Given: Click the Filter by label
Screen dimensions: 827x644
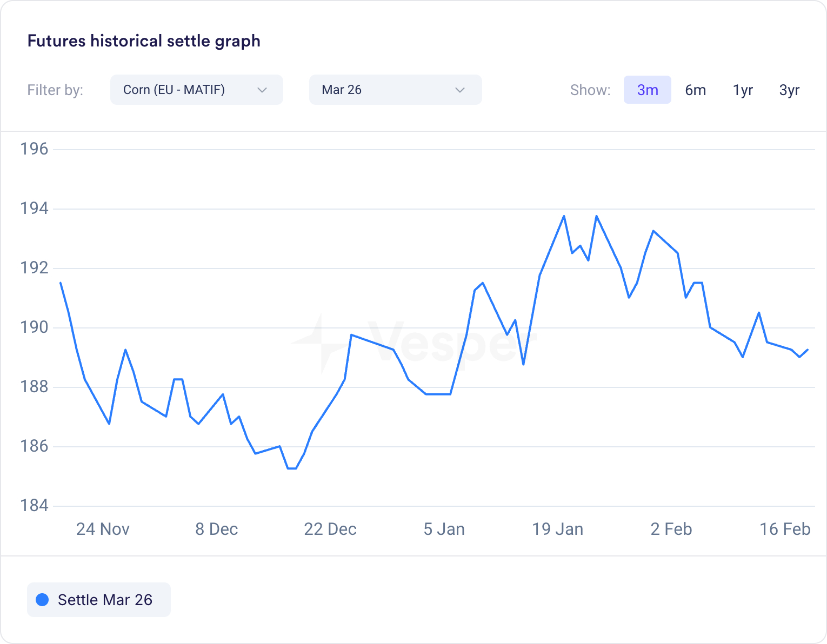Looking at the screenshot, I should coord(55,90).
